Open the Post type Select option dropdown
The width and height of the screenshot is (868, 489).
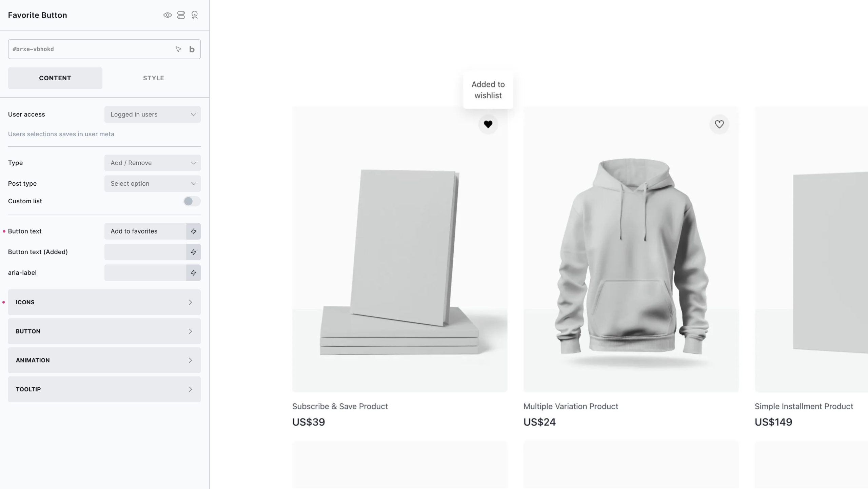pyautogui.click(x=153, y=184)
